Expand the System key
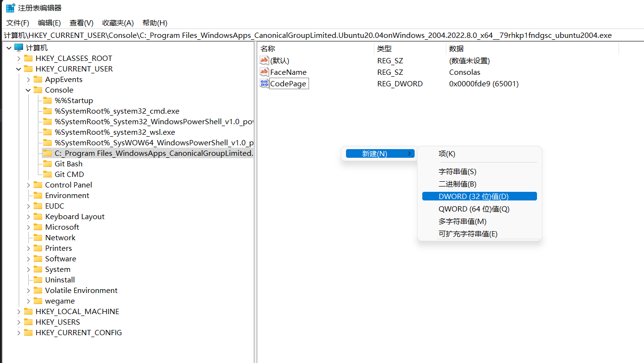Screen dimensions: 644x363 click(x=28, y=269)
